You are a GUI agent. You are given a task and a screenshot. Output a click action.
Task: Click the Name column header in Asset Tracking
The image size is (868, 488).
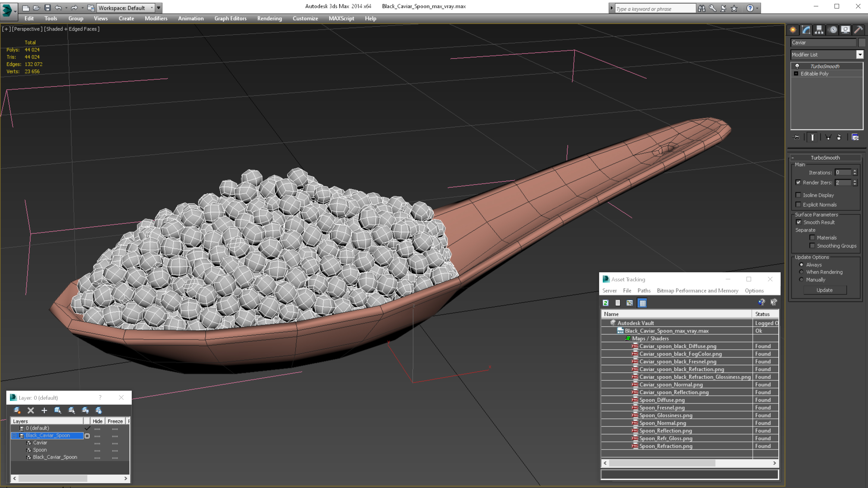pos(677,314)
